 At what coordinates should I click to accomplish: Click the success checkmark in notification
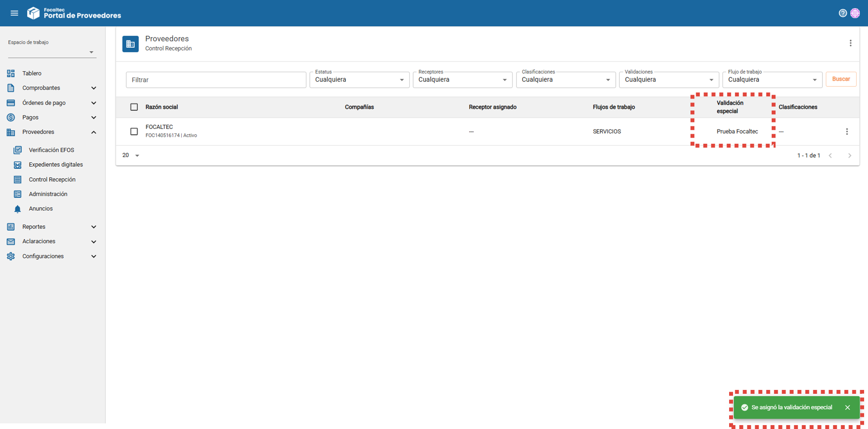click(744, 407)
